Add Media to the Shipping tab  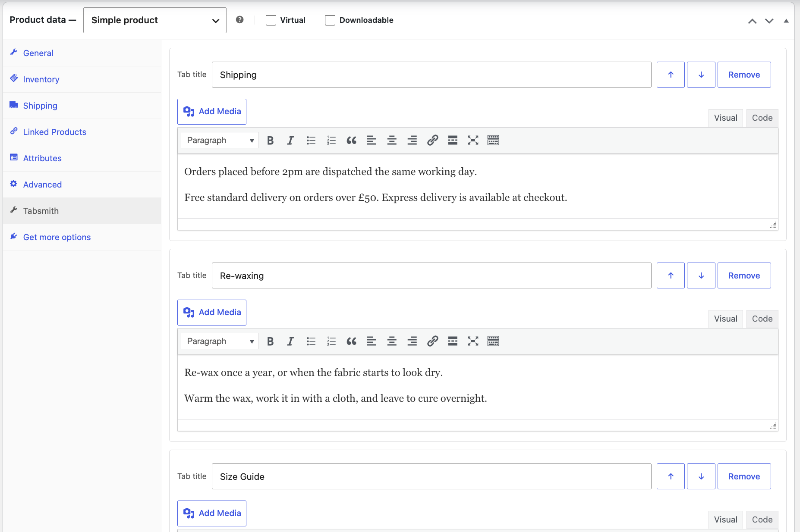pyautogui.click(x=212, y=112)
